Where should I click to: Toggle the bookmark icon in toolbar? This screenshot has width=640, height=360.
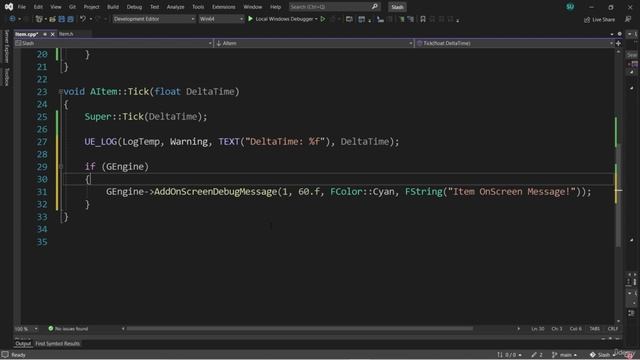(x=423, y=19)
